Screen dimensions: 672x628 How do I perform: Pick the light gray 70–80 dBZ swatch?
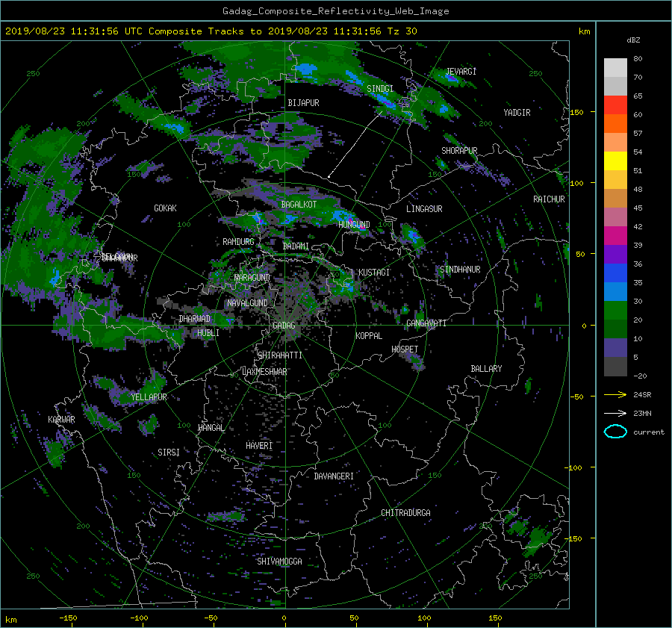615,68
